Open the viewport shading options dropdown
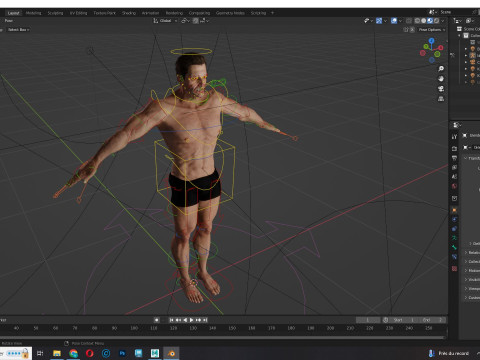480x360 pixels. (x=443, y=21)
